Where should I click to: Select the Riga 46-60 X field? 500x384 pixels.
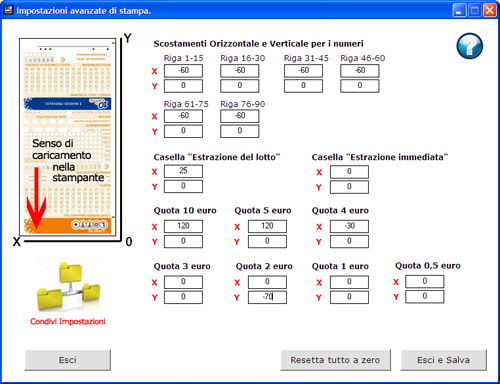(x=360, y=71)
